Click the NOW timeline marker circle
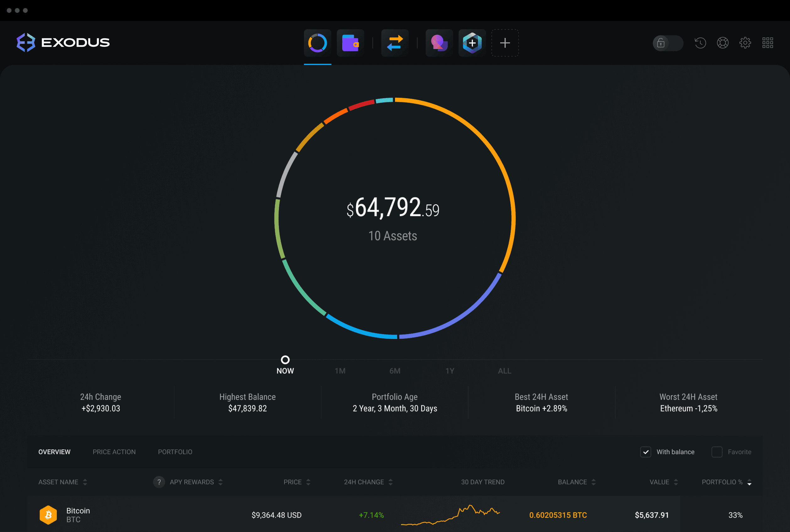The height and width of the screenshot is (532, 790). [x=285, y=360]
